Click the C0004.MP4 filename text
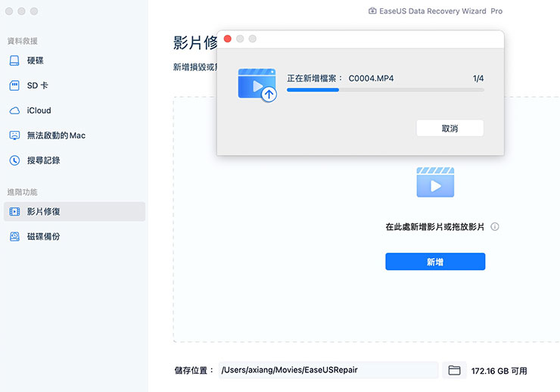The height and width of the screenshot is (392, 560). pos(371,78)
